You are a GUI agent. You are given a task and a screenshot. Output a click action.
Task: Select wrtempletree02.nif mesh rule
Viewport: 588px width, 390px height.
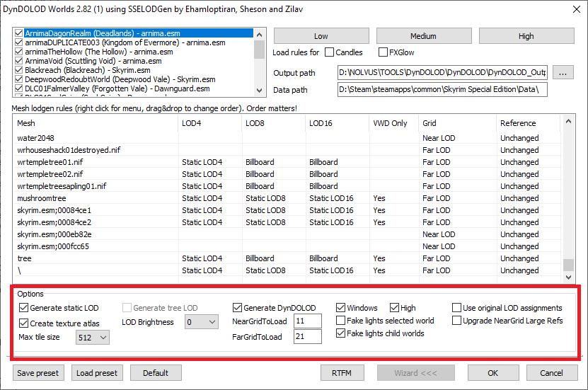point(288,174)
